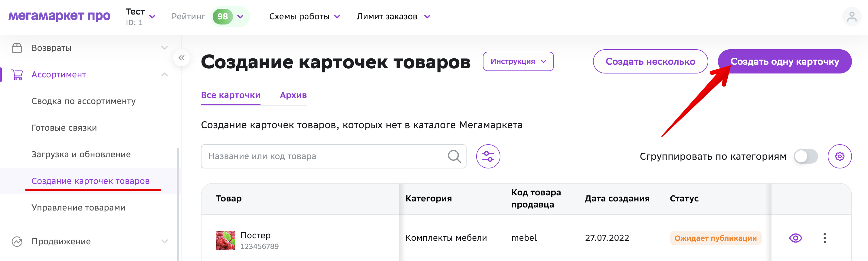Viewport: 868px width, 261px height.
Task: View the Постер card via eye icon
Action: click(x=796, y=238)
